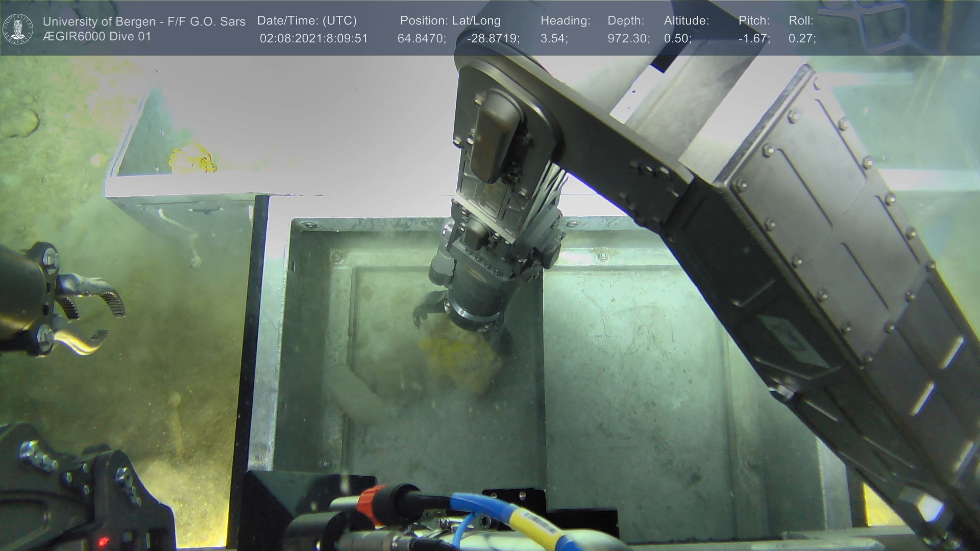The height and width of the screenshot is (551, 980).
Task: Click the timestamp 02:08:2021:8:09:51
Action: pyautogui.click(x=313, y=39)
